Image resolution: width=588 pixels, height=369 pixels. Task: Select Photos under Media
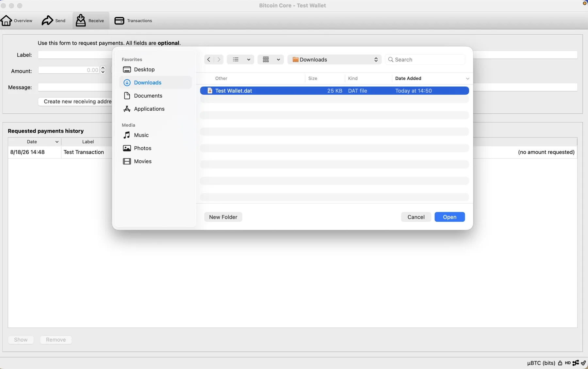coord(155,148)
